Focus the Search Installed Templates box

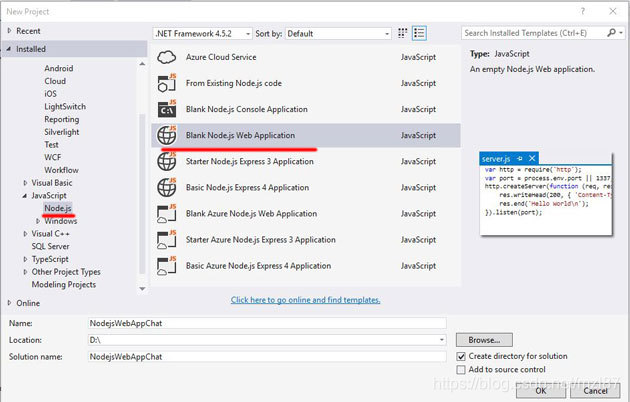click(x=534, y=33)
